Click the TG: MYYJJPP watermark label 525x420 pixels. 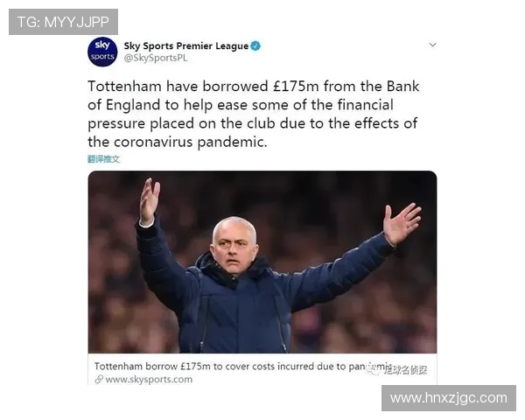point(63,22)
